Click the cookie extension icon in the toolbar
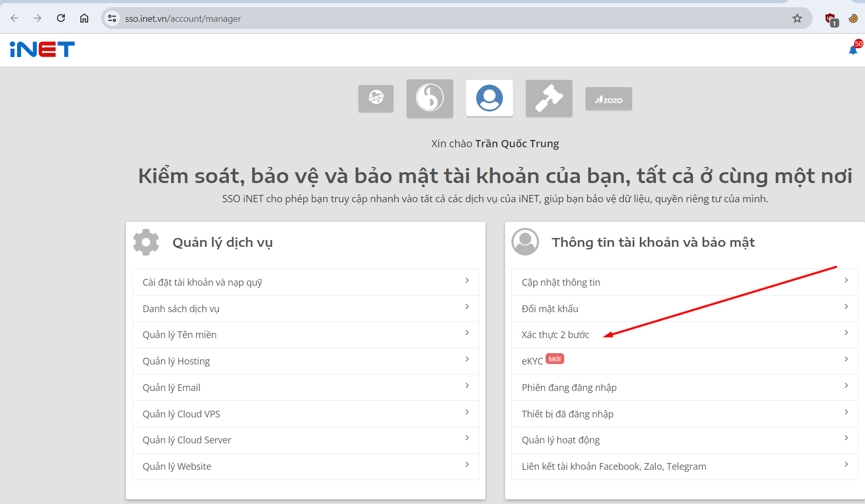This screenshot has width=865, height=504. click(x=853, y=18)
